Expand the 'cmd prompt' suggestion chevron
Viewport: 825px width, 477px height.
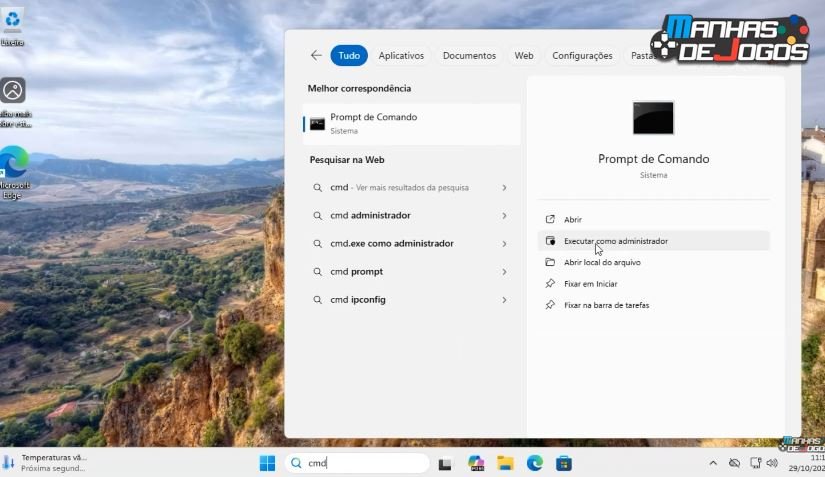tap(504, 272)
